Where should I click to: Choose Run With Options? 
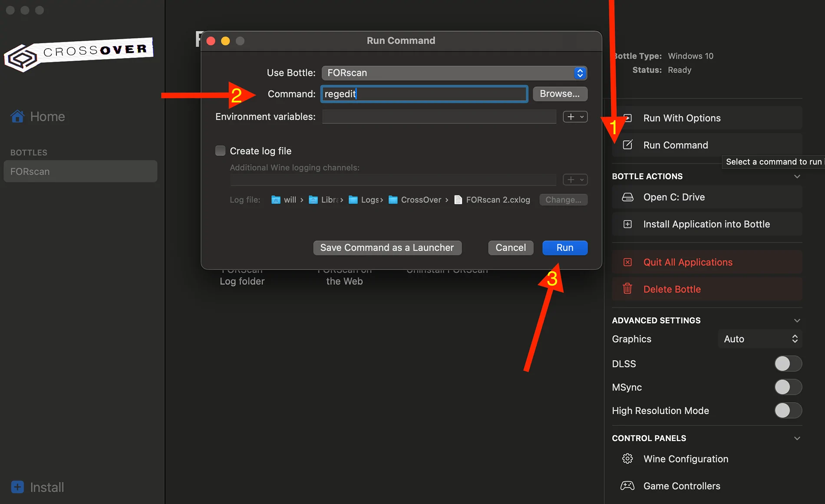pyautogui.click(x=707, y=118)
